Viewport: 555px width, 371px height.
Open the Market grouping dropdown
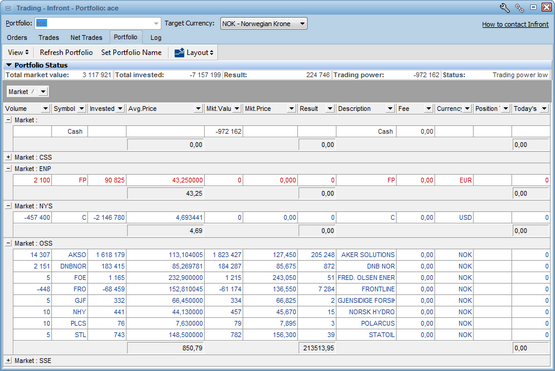click(x=43, y=92)
